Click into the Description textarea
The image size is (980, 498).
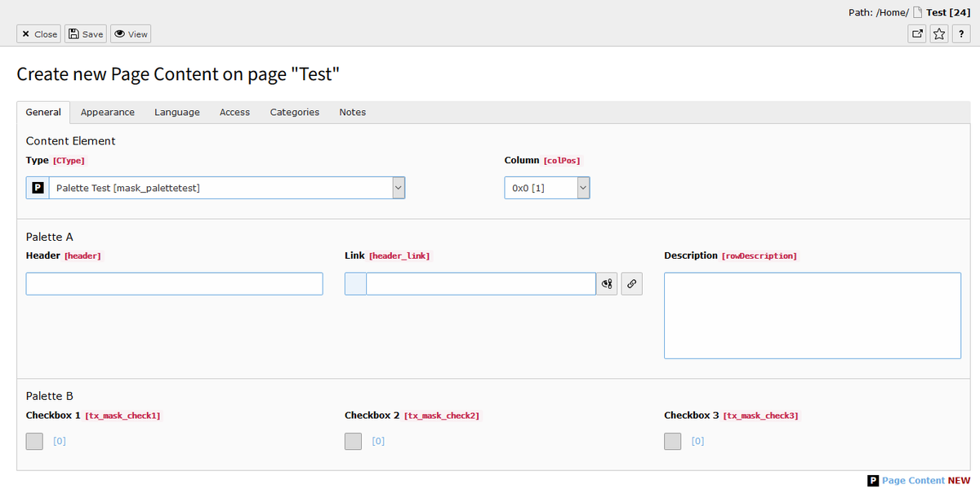coord(813,315)
